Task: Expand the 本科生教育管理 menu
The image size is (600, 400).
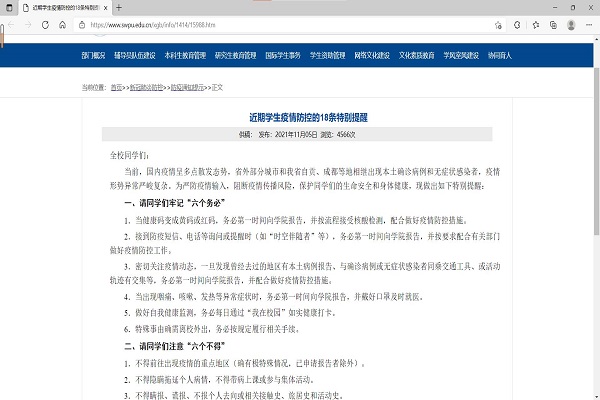Action: tap(187, 54)
